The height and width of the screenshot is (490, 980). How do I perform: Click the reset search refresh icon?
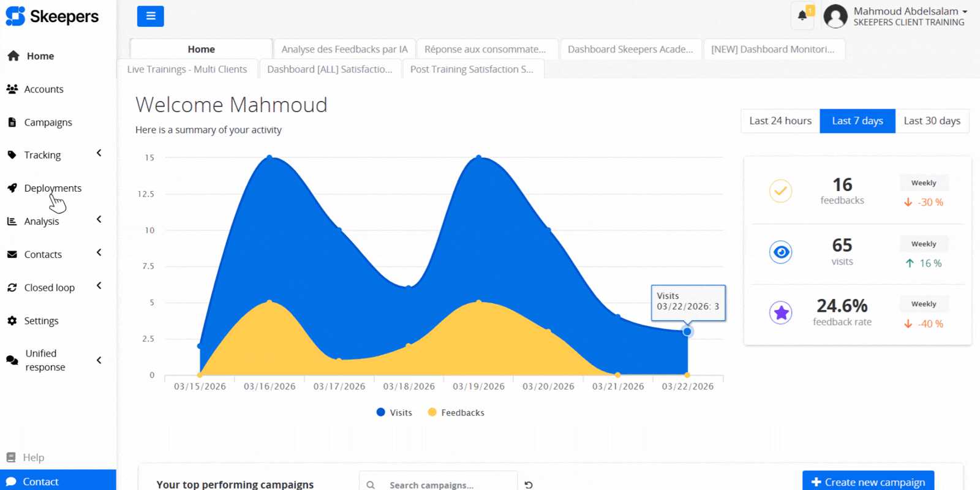[529, 484]
